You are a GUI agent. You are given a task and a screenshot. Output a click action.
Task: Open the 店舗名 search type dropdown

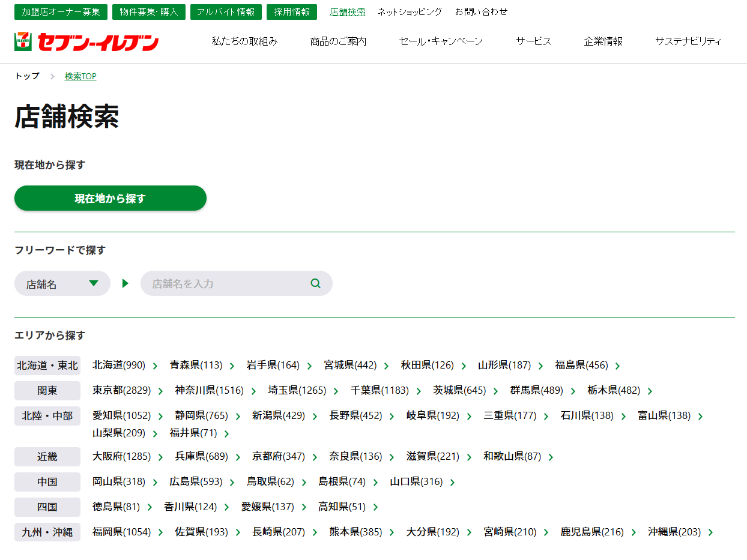click(62, 283)
